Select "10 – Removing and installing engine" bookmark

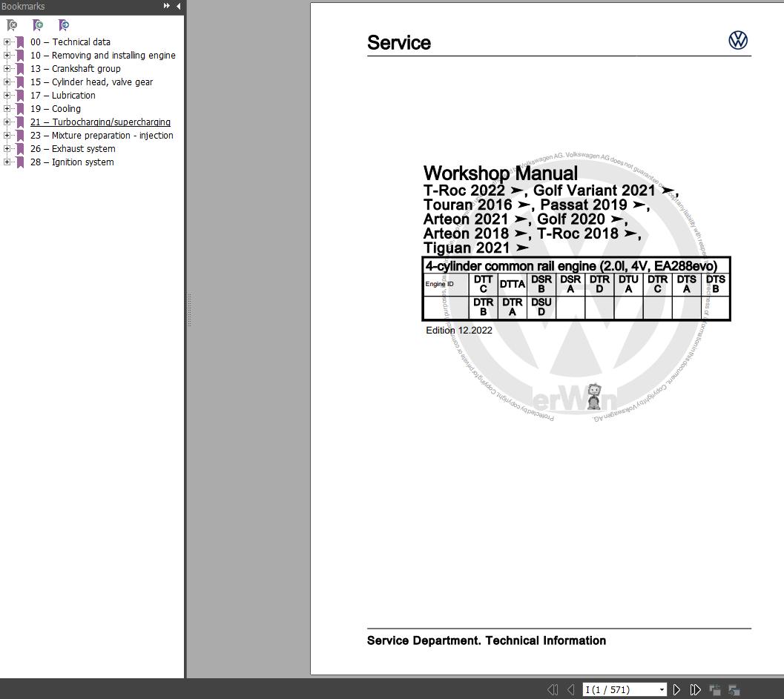click(104, 55)
